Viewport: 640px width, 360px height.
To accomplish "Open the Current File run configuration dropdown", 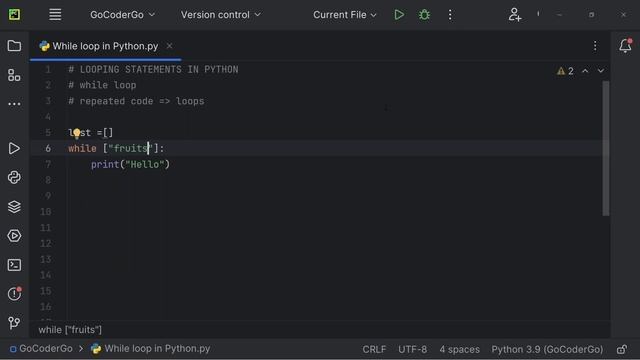I will click(344, 15).
